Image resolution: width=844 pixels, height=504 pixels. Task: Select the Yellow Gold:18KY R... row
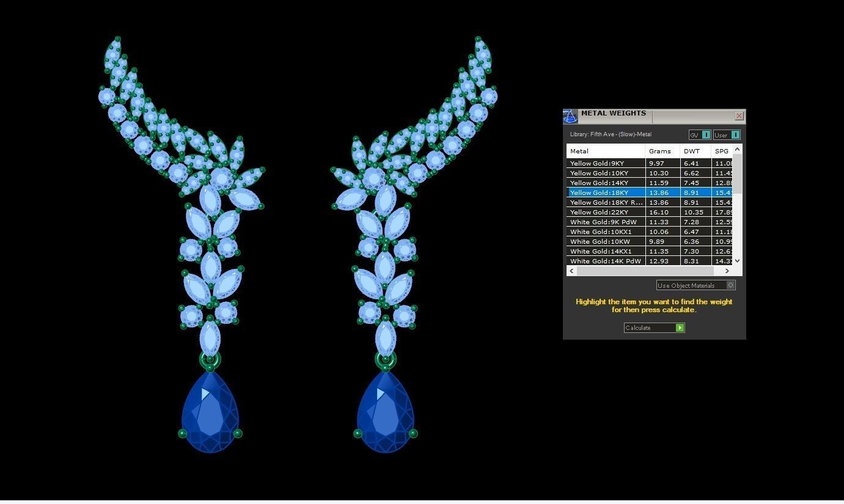650,202
